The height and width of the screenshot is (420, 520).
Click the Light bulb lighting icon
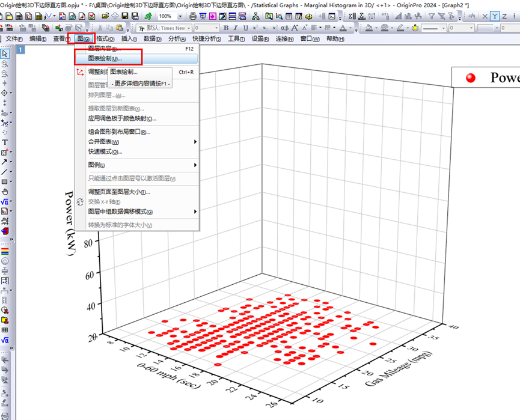click(415, 28)
